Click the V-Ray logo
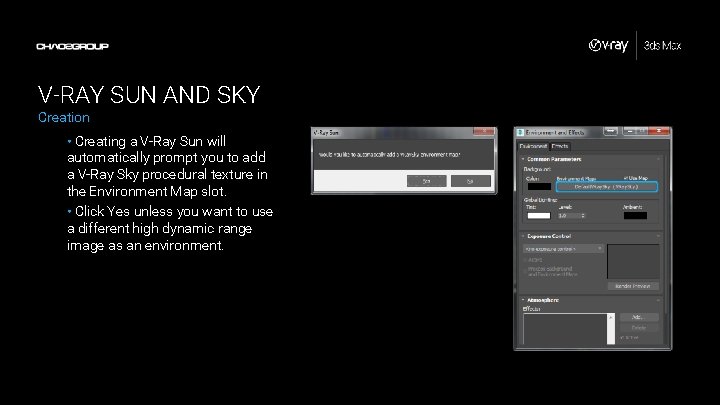 coord(608,45)
